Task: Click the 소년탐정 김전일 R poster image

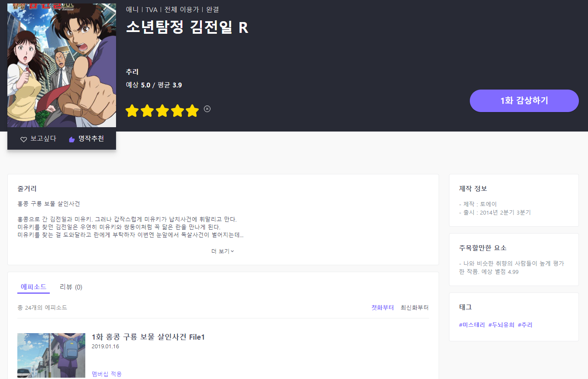Action: [x=61, y=65]
